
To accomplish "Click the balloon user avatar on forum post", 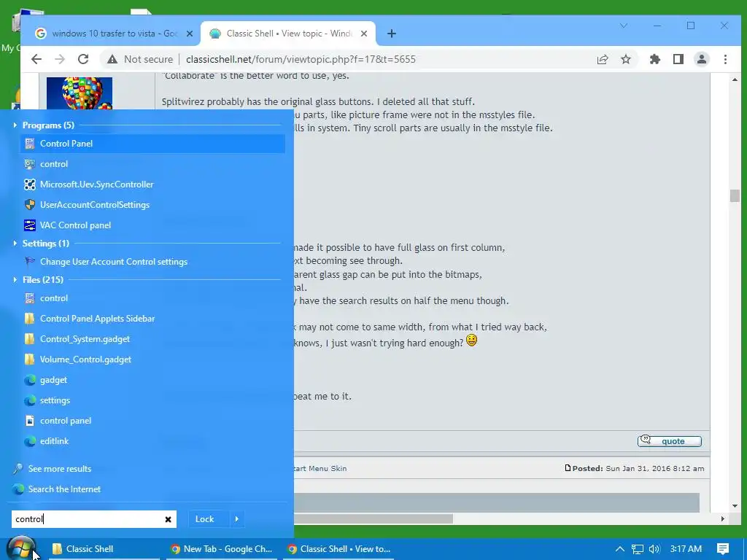I will click(x=80, y=93).
